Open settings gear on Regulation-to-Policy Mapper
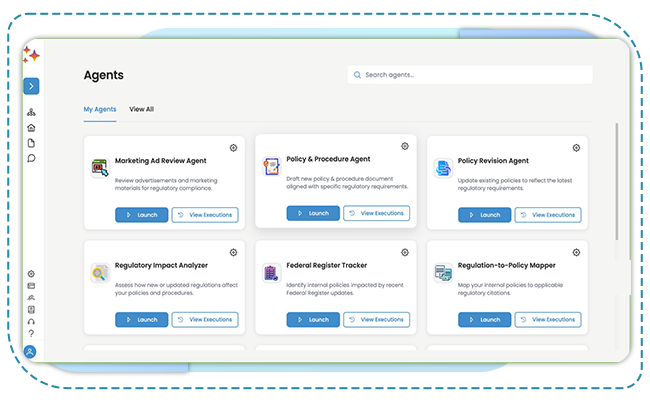The height and width of the screenshot is (400, 650). (576, 252)
